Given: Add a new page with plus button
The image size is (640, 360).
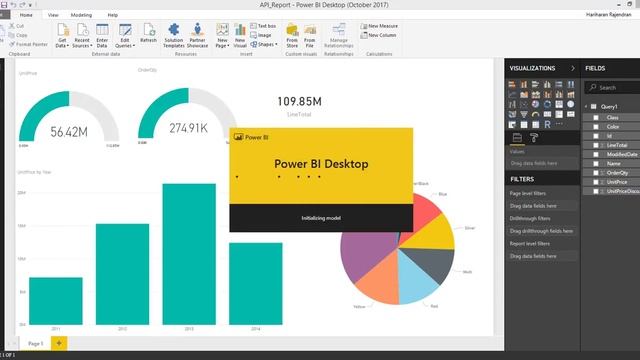Looking at the screenshot, I should 59,343.
